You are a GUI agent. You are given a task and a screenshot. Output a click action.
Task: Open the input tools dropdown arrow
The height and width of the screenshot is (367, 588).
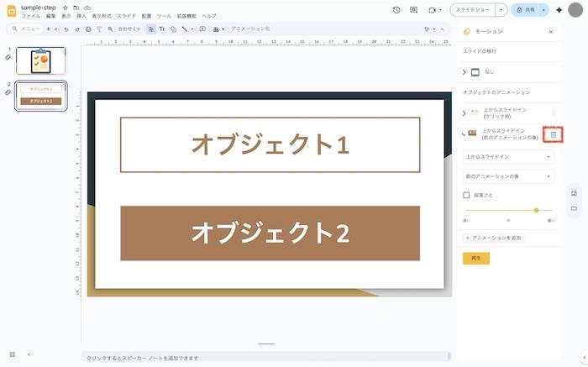click(x=223, y=29)
